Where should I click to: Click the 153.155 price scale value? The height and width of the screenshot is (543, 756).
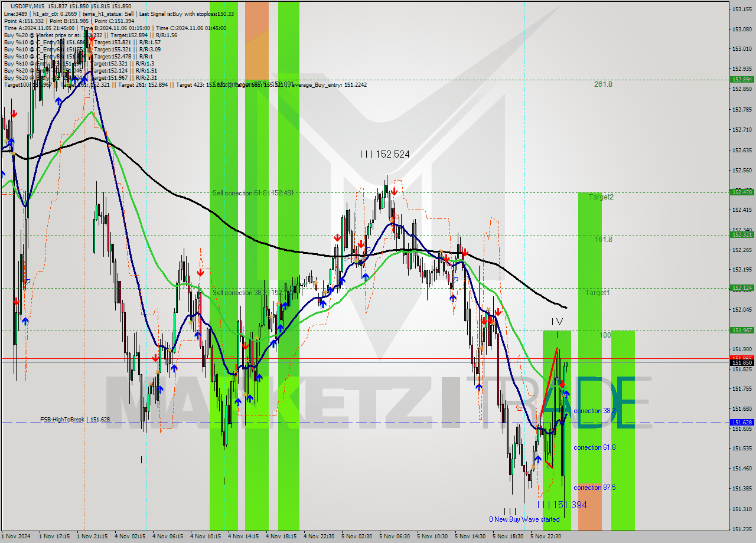click(x=742, y=9)
